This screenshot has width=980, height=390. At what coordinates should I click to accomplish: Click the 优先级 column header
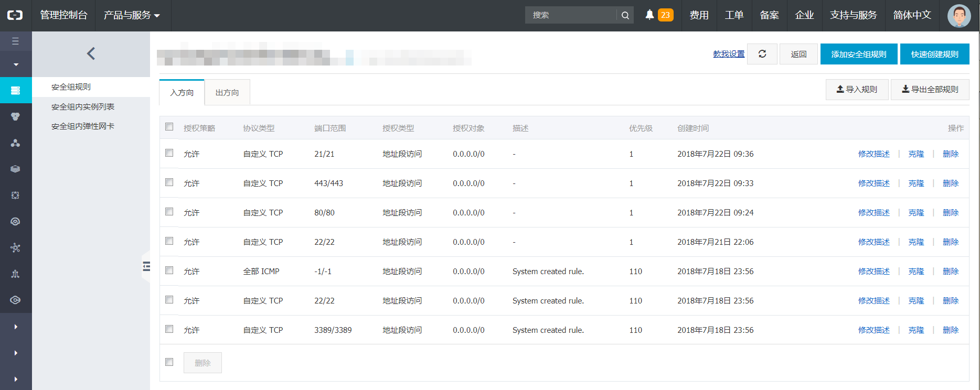click(x=641, y=128)
